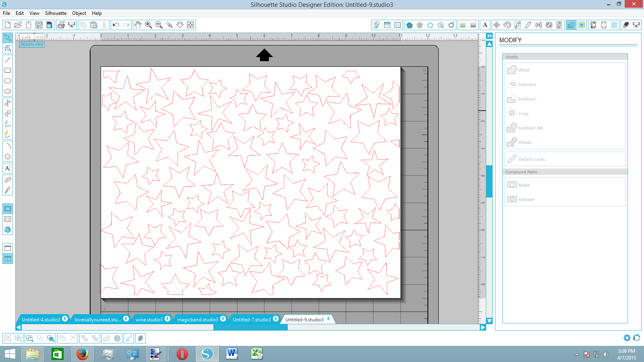Zoom out with the magnifier minus icon
The height and width of the screenshot is (362, 644).
coord(159,25)
